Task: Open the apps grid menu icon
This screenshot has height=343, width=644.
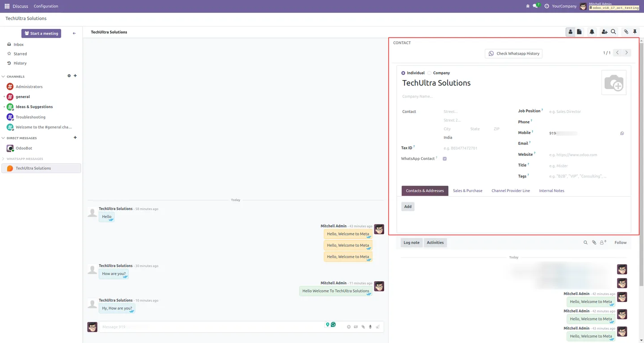Action: click(x=7, y=6)
